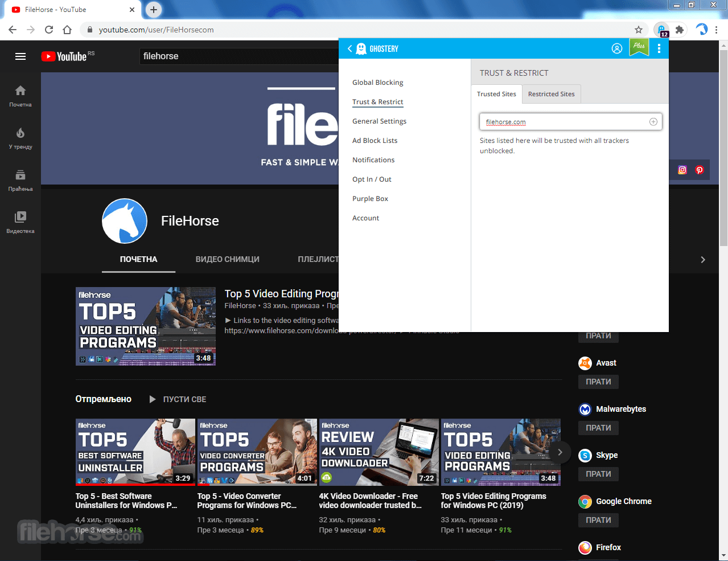Open Chrome extensions puzzle icon
Viewport: 728px width, 561px height.
tap(679, 30)
